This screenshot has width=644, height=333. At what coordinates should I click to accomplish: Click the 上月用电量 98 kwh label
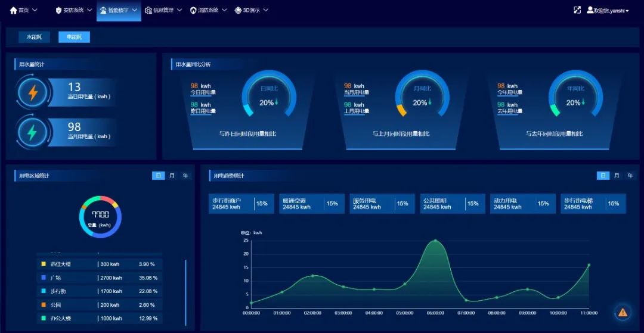(x=357, y=108)
